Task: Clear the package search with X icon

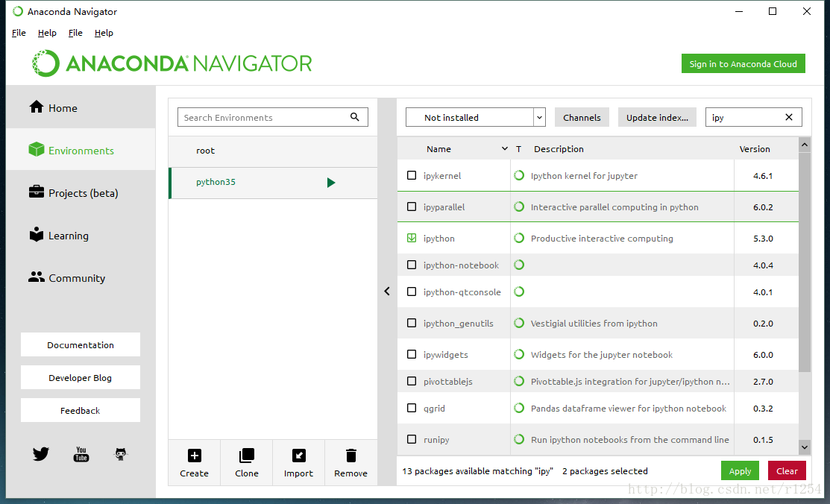Action: point(789,118)
